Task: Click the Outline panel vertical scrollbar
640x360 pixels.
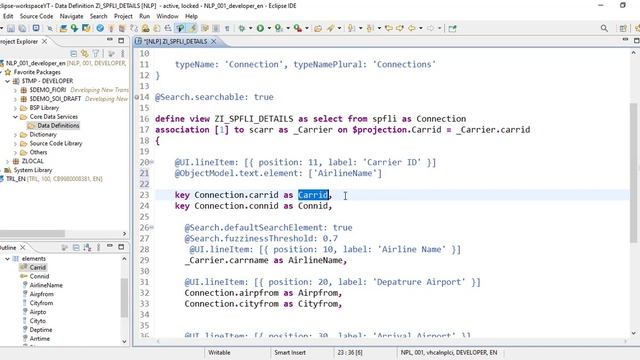Action: (x=124, y=298)
